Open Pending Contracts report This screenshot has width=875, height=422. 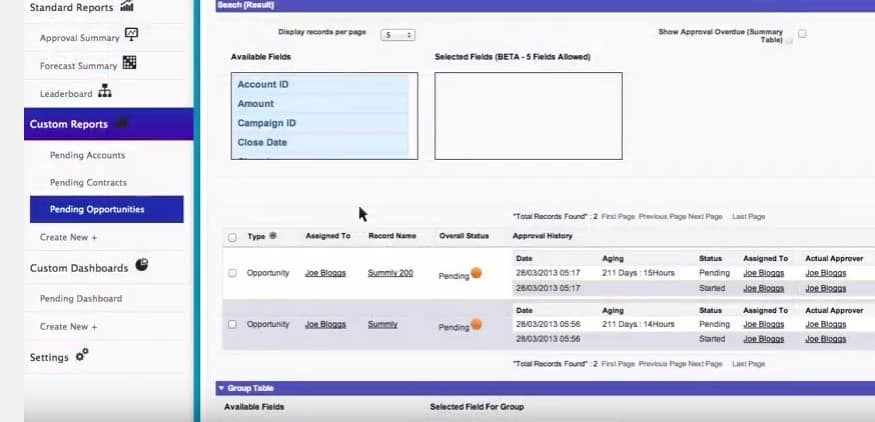click(88, 183)
